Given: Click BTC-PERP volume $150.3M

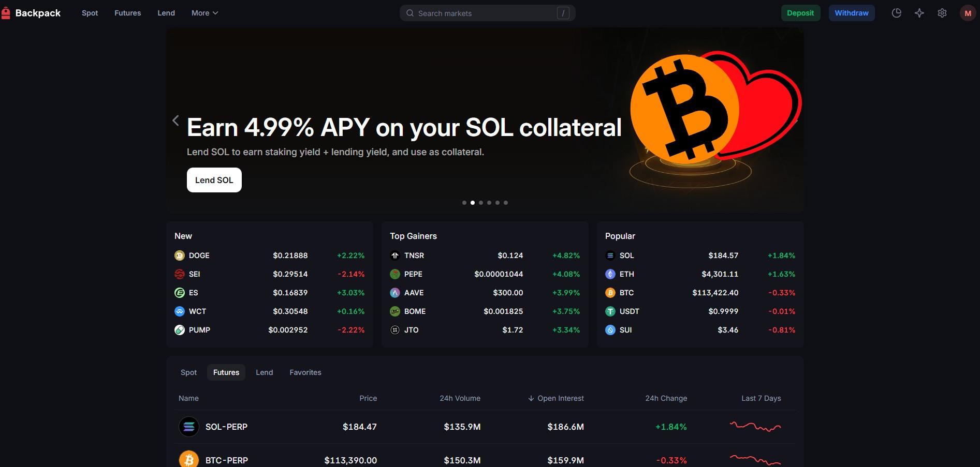Looking at the screenshot, I should pyautogui.click(x=462, y=460).
